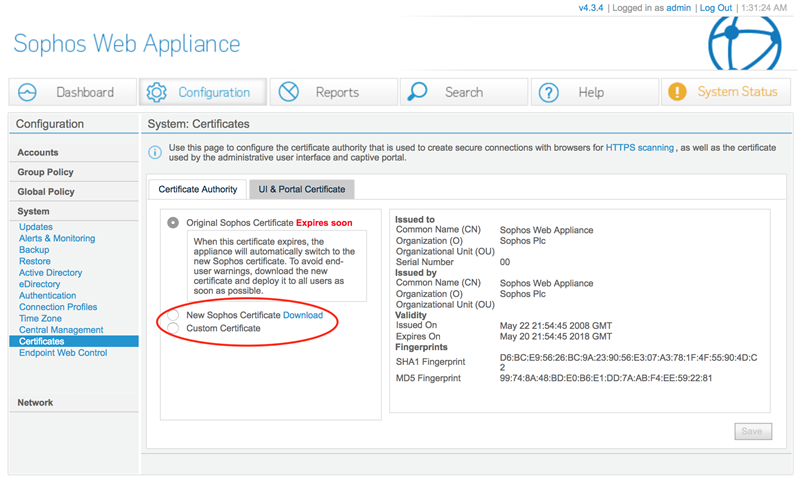
Task: Click the Help question mark icon
Action: pyautogui.click(x=549, y=93)
